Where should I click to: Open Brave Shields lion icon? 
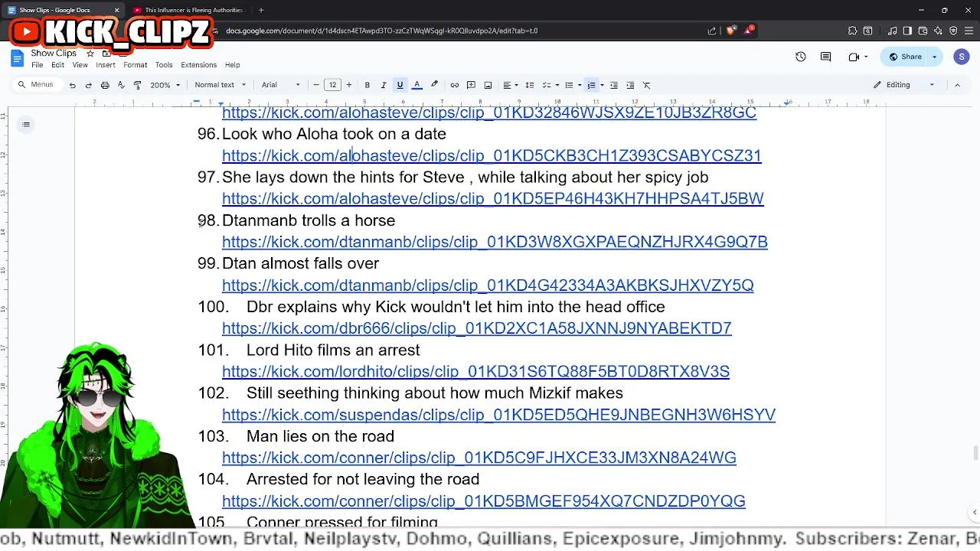730,31
